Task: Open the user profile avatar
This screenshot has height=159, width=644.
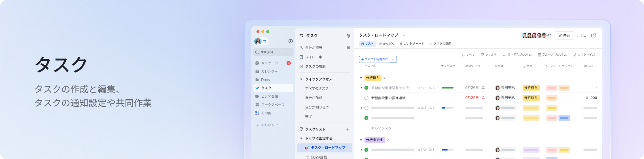Action: click(x=258, y=41)
